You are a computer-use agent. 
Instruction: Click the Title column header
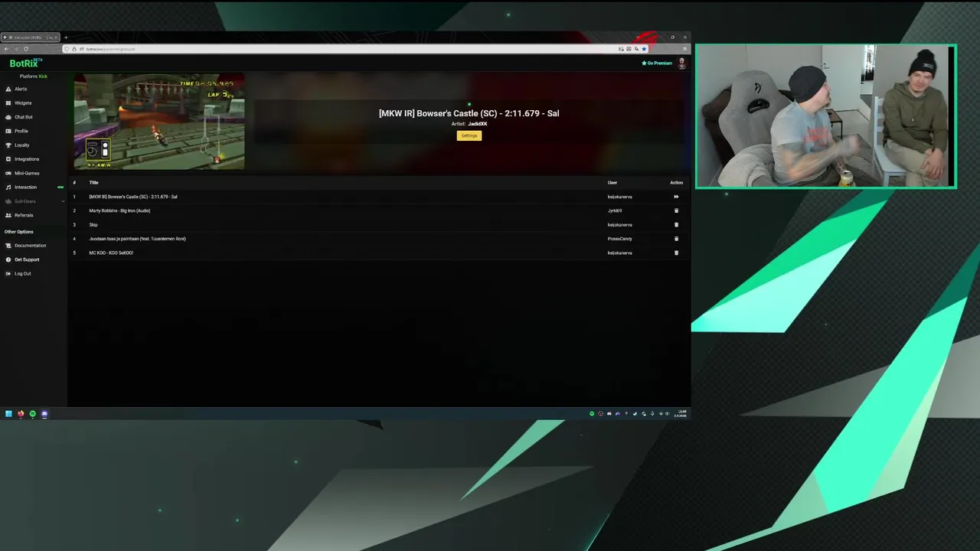point(93,183)
